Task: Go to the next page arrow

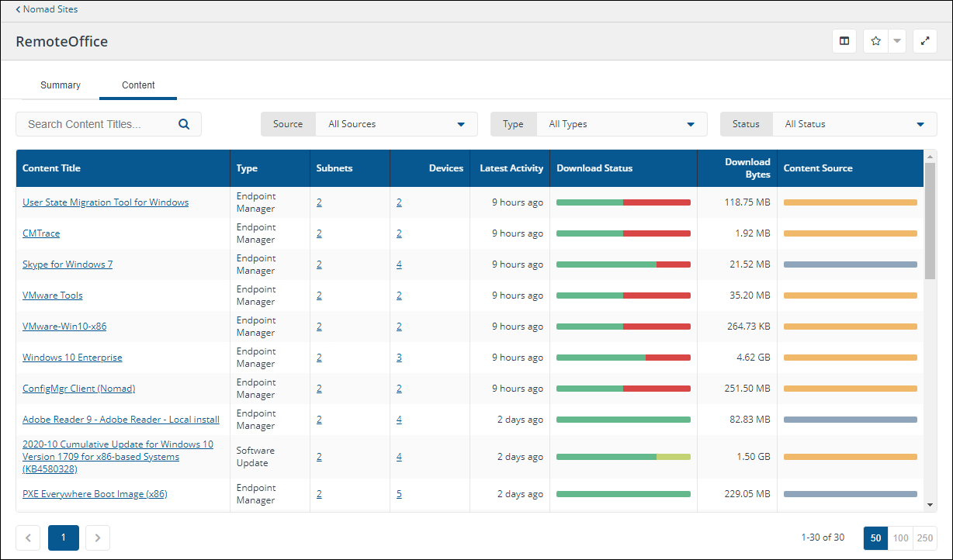Action: point(98,538)
